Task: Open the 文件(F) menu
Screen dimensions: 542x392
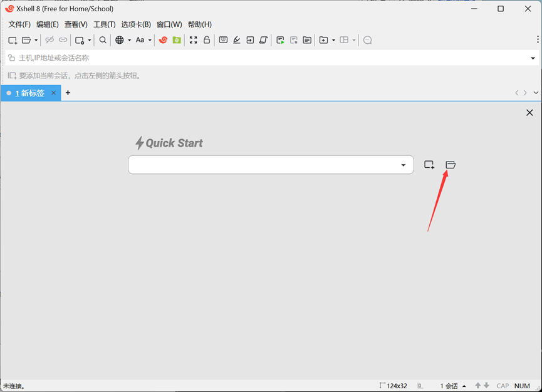Action: tap(19, 24)
